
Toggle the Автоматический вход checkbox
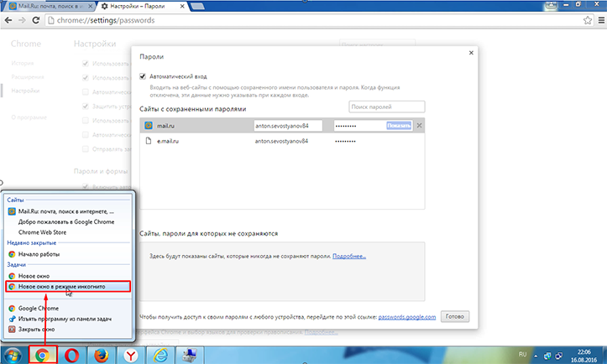point(143,76)
